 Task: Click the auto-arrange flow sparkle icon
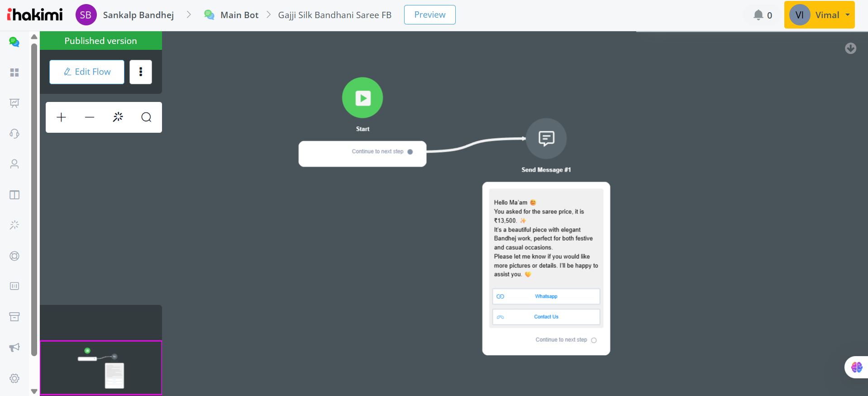click(x=118, y=117)
